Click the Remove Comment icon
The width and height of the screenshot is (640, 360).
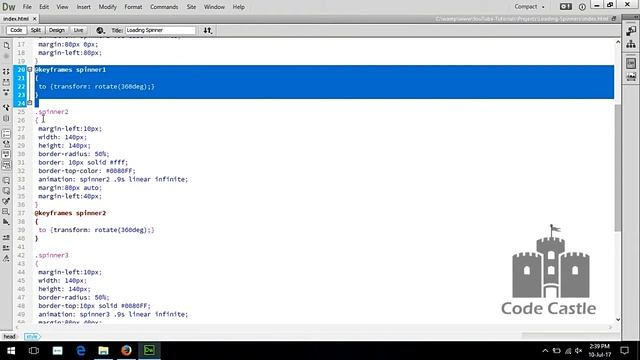tap(6, 191)
